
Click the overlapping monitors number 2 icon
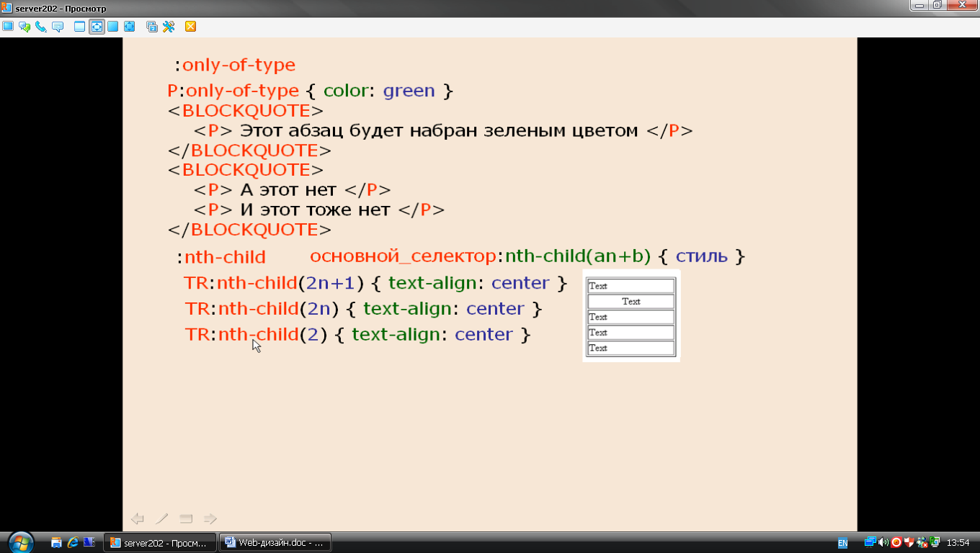[152, 27]
